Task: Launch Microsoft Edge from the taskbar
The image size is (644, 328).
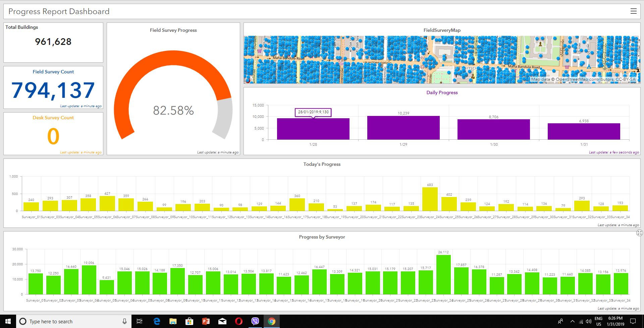Action: click(157, 321)
